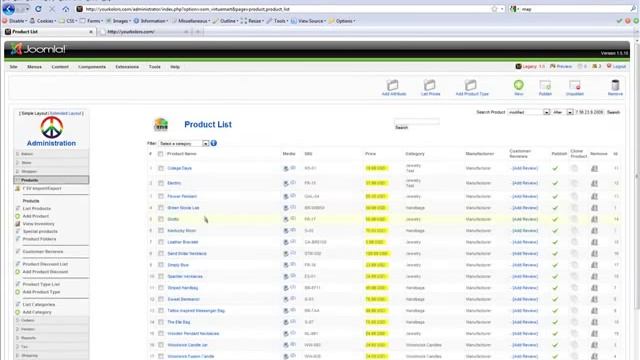The width and height of the screenshot is (640, 360).
Task: Check the Leather Bracelet row checkbox
Action: pos(161,242)
